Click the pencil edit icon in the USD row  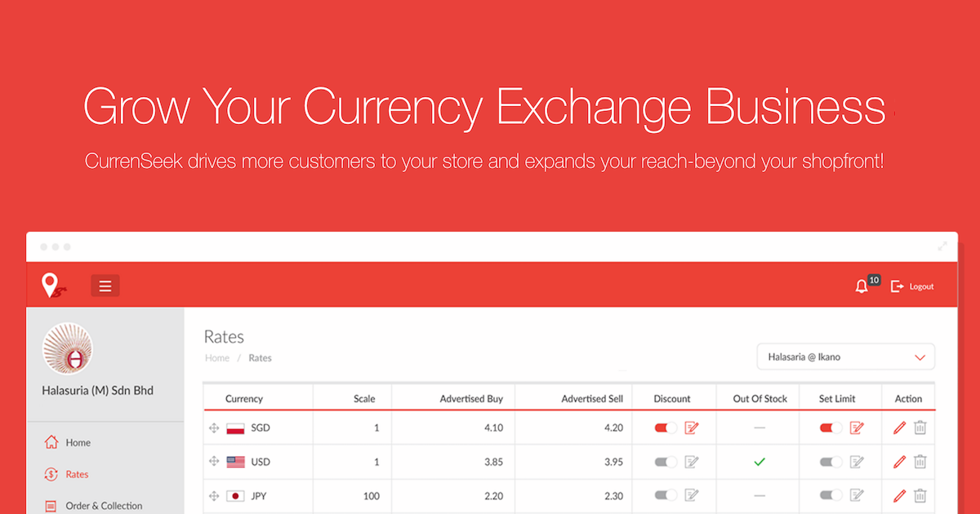pos(899,462)
